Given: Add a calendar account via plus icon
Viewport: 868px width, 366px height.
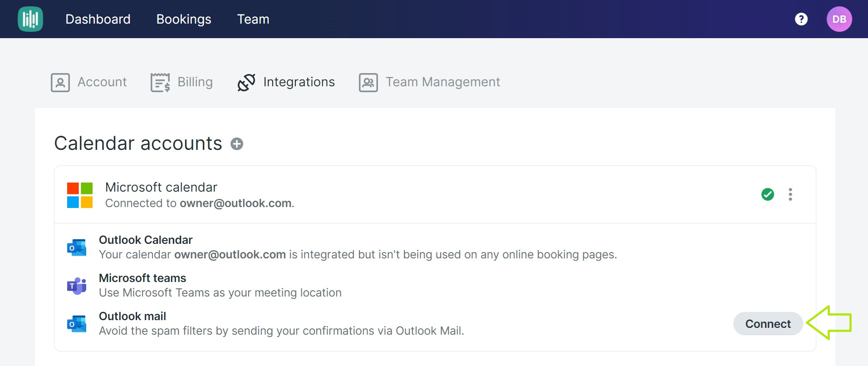Looking at the screenshot, I should click(x=237, y=144).
